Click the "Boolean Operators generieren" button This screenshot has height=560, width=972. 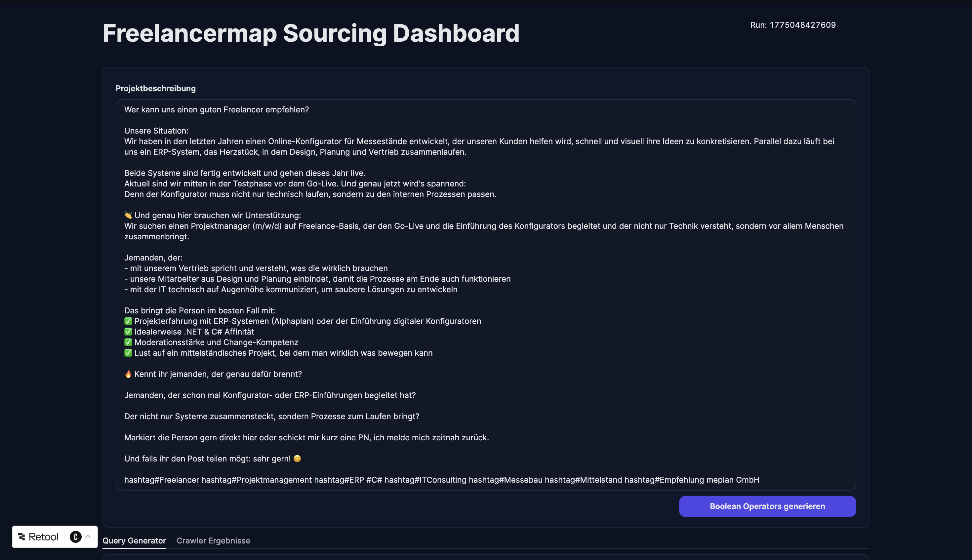767,506
